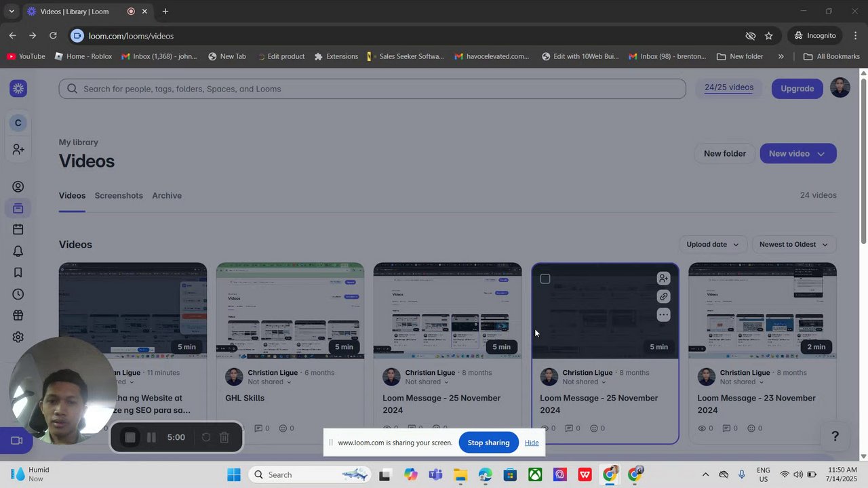
Task: Open the Edit product bookmark
Action: point(281,56)
